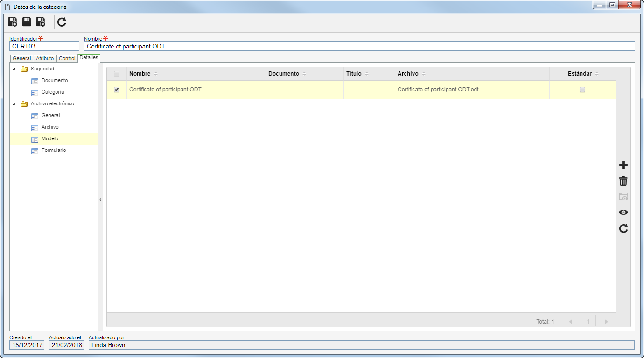Image resolution: width=644 pixels, height=358 pixels.
Task: Open Documento under Seguridad
Action: pyautogui.click(x=55, y=81)
